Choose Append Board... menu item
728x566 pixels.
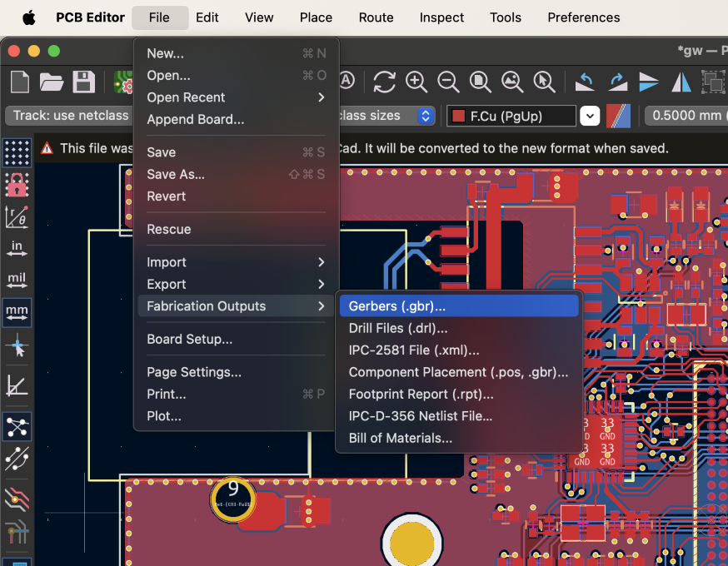pyautogui.click(x=236, y=119)
